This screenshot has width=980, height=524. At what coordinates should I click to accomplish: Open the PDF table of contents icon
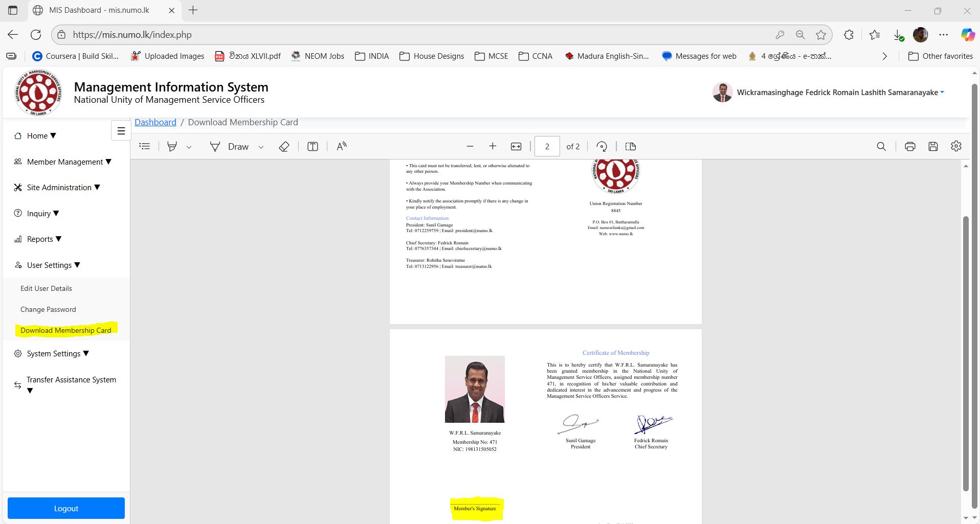tap(145, 147)
